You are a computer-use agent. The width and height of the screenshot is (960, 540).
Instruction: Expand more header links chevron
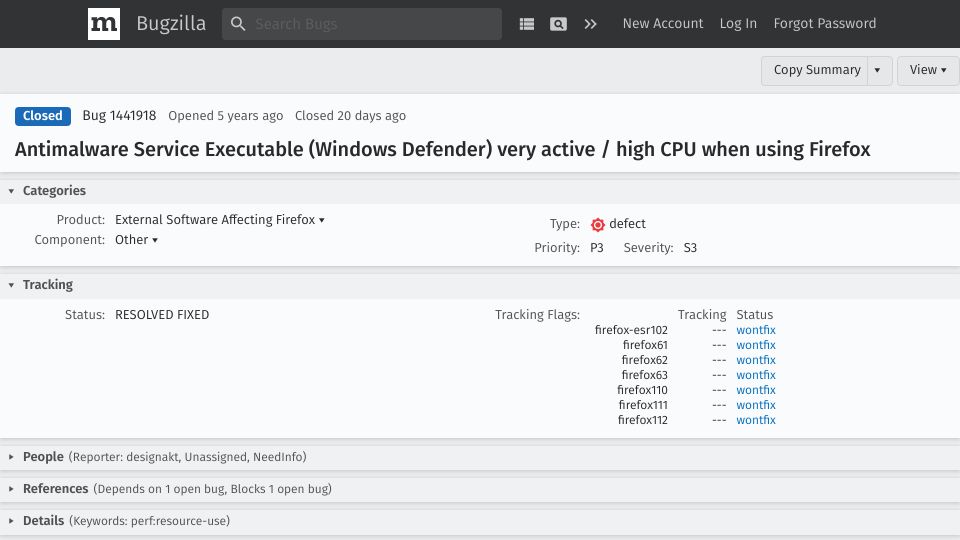coord(590,24)
